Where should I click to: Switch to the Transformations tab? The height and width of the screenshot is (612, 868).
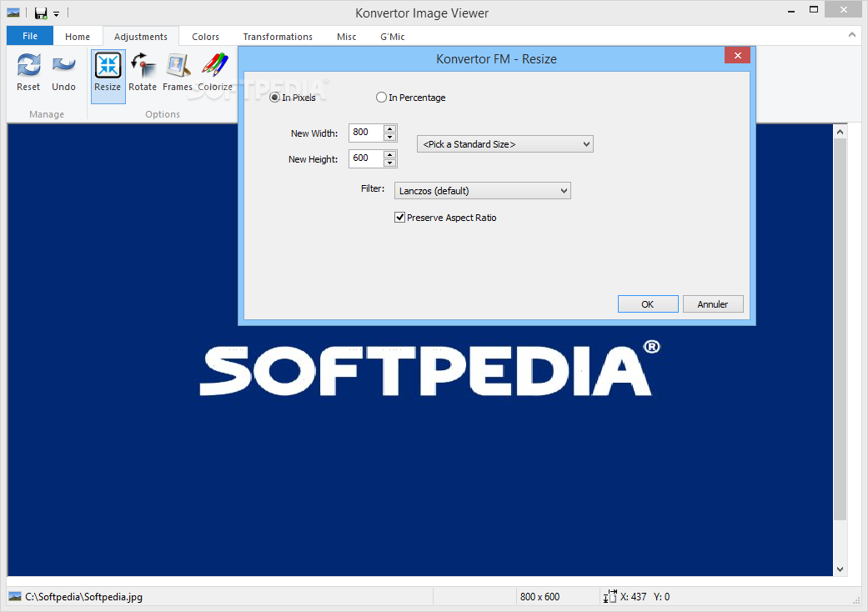(278, 37)
